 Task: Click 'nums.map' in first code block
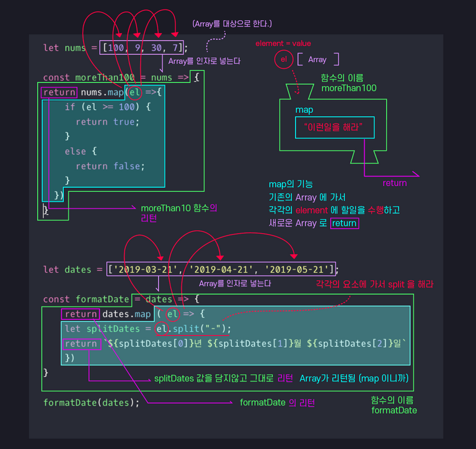click(102, 92)
